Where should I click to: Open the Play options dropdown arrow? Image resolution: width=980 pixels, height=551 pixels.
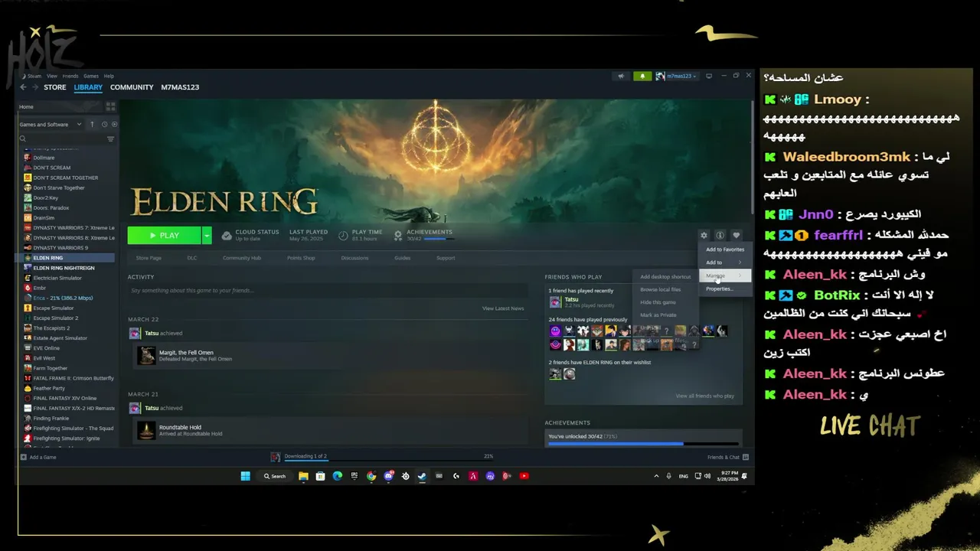click(207, 235)
